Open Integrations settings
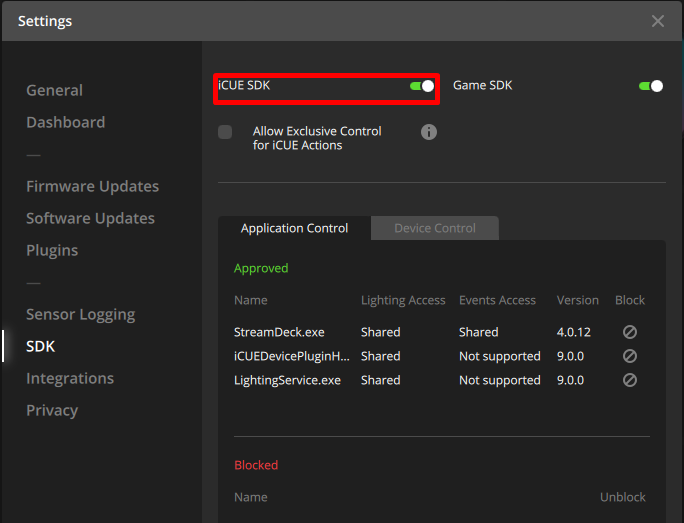Viewport: 684px width, 523px height. [70, 378]
